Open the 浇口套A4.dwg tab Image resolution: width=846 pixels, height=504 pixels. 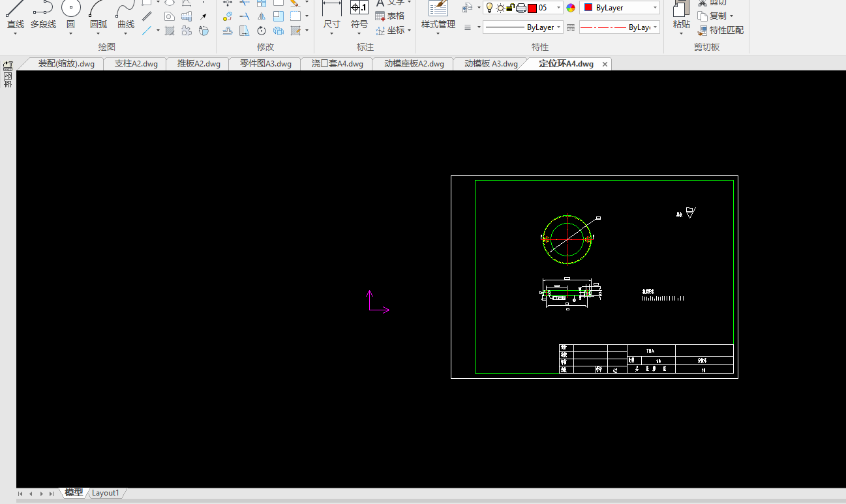click(x=337, y=64)
